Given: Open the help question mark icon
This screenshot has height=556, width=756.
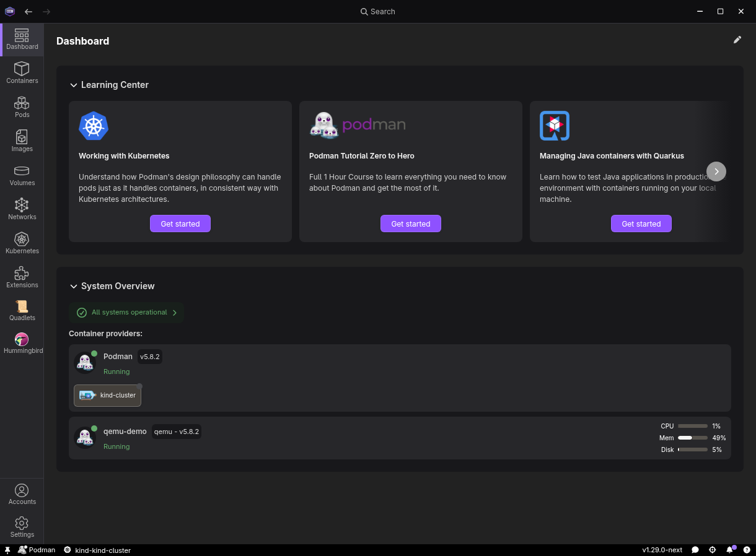Looking at the screenshot, I should point(747,550).
